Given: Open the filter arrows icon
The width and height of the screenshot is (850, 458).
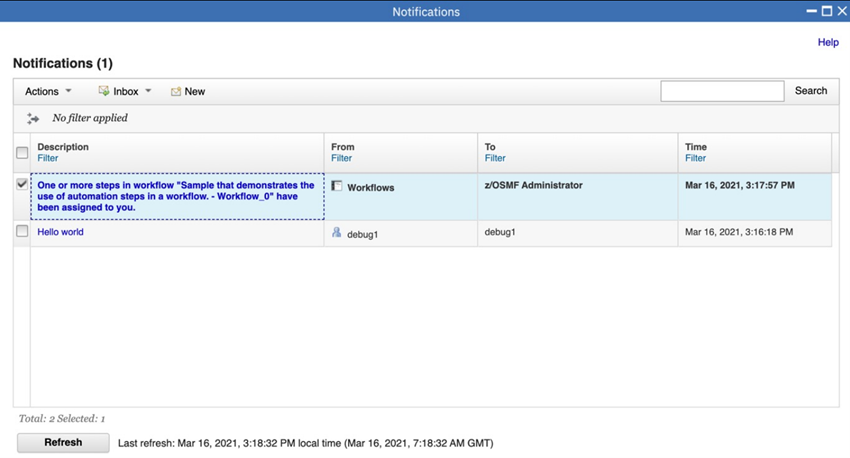Looking at the screenshot, I should 33,118.
